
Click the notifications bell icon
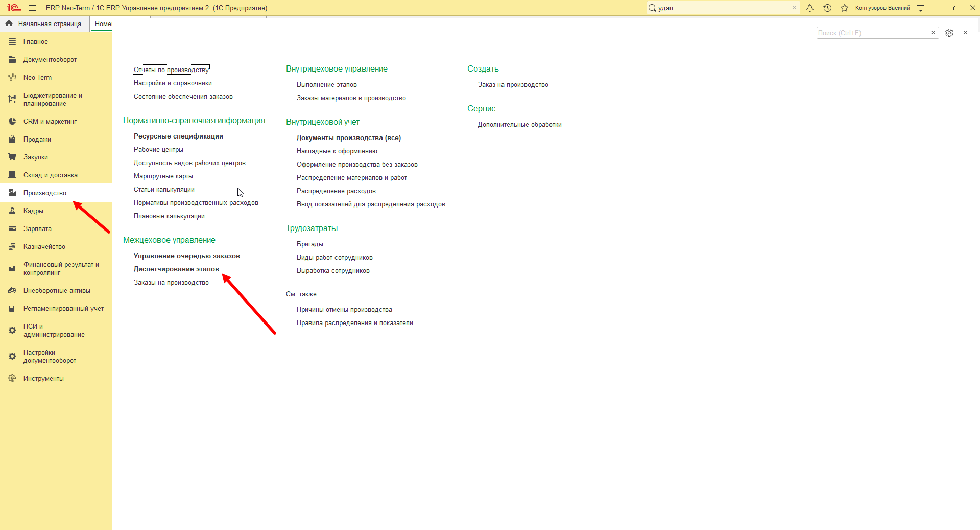pos(810,8)
